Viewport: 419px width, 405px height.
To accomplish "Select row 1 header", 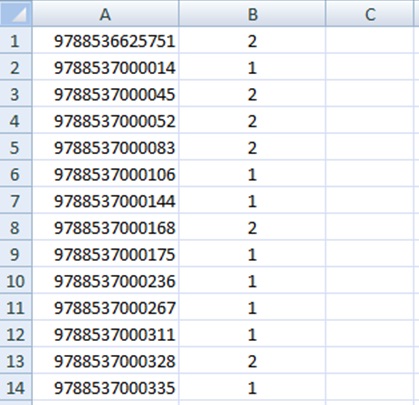I will (16, 40).
